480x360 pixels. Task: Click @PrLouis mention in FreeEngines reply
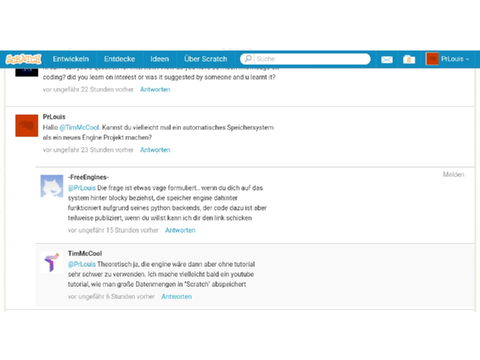pos(82,188)
